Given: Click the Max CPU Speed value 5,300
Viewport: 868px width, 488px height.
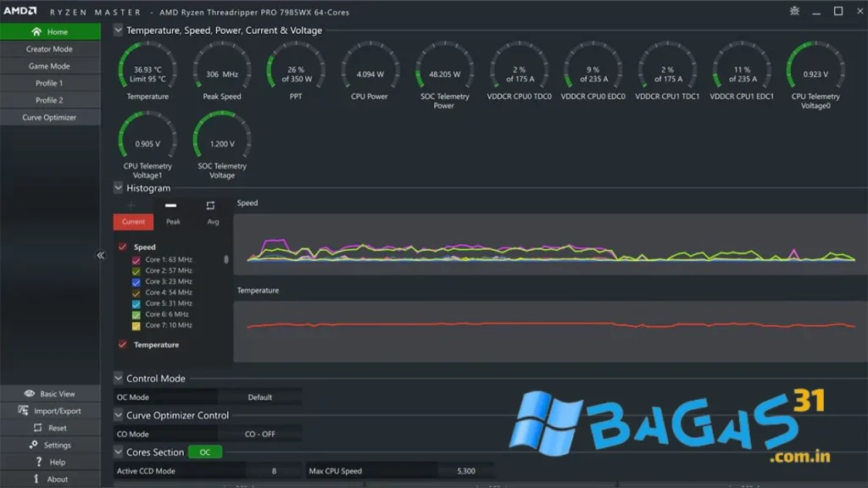Looking at the screenshot, I should click(466, 471).
